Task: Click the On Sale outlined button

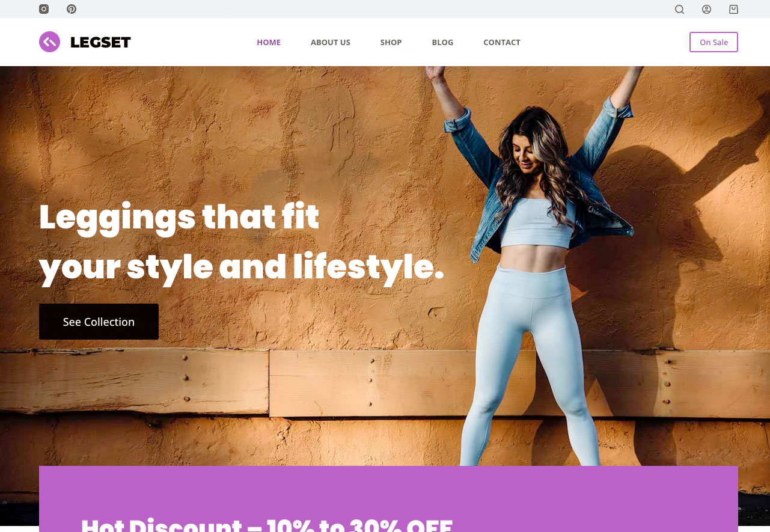Action: pyautogui.click(x=713, y=42)
